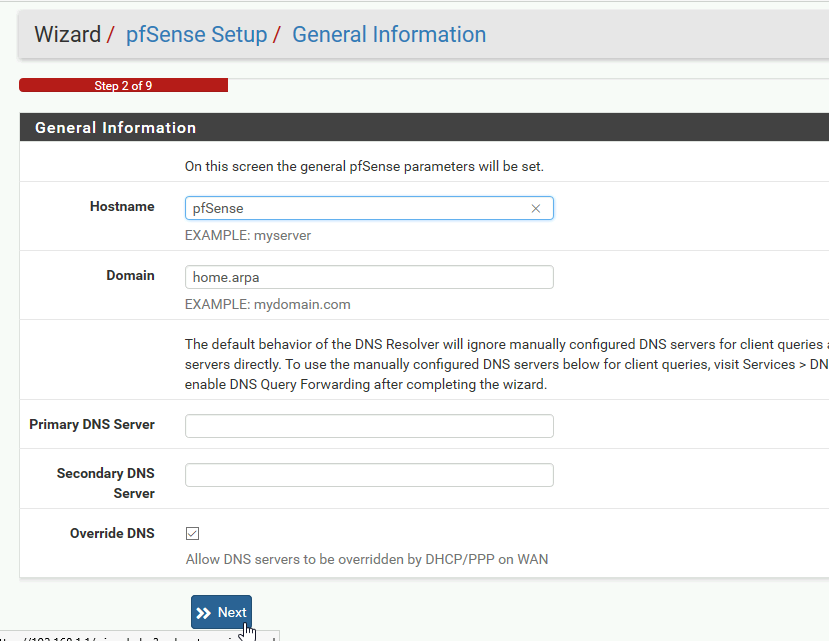Click the Domain label
The width and height of the screenshot is (829, 641).
click(x=131, y=276)
